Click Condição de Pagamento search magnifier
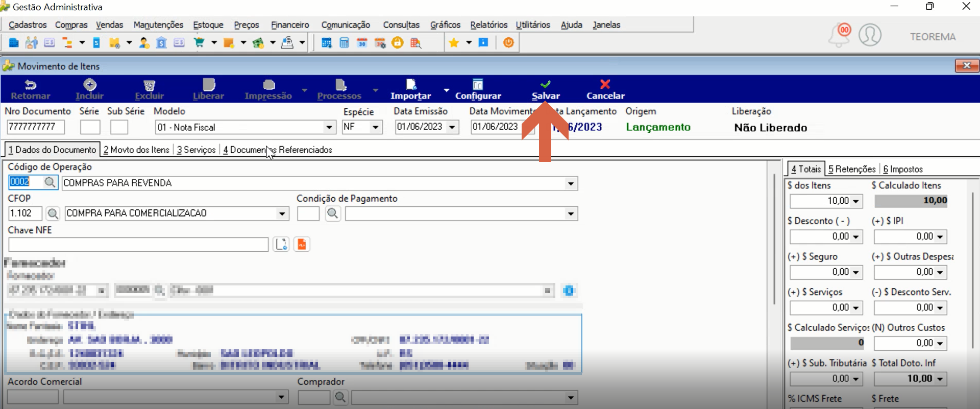 pyautogui.click(x=333, y=213)
